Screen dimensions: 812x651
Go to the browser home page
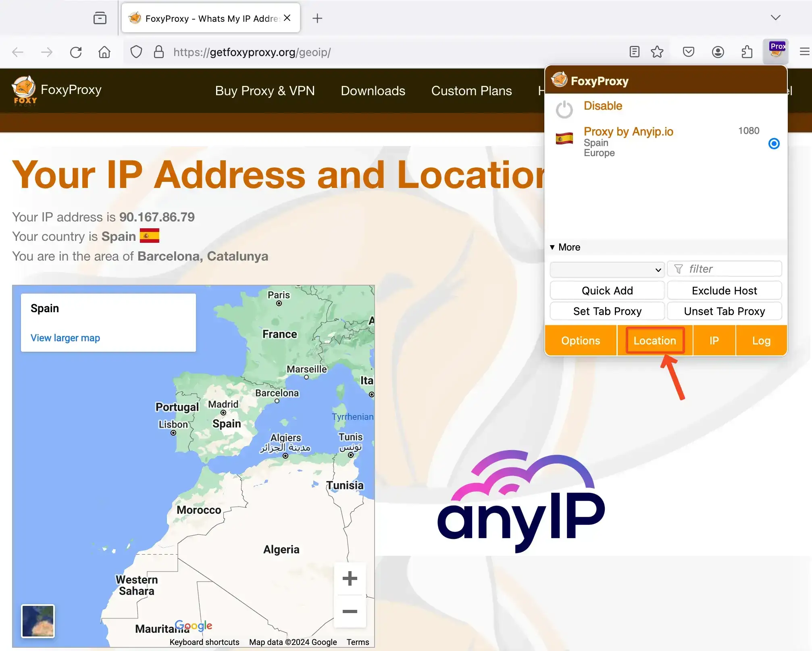click(x=104, y=52)
